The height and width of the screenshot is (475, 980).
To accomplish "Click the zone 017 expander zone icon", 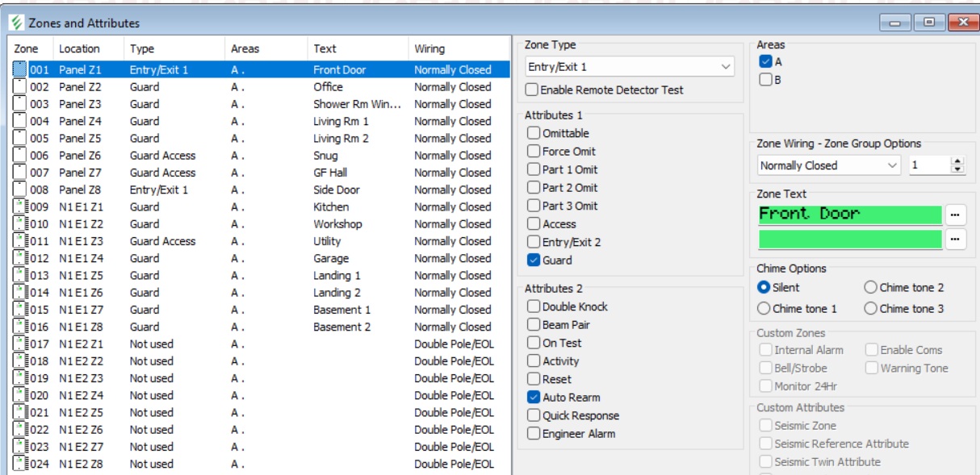I will point(20,344).
